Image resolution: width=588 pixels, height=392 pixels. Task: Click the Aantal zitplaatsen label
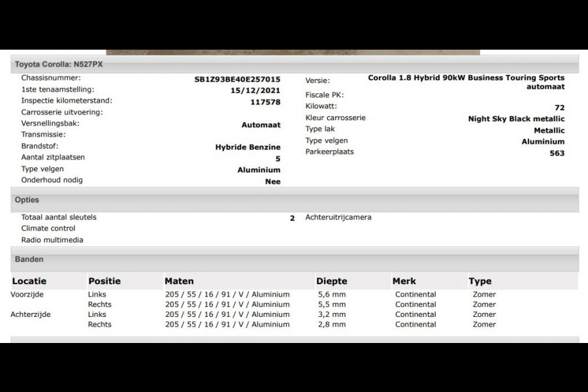click(x=53, y=157)
